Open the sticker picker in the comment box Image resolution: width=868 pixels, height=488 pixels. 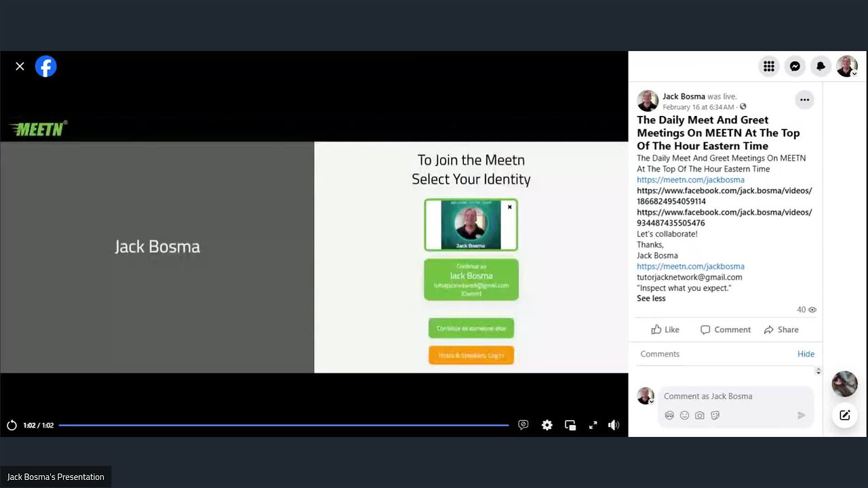(x=715, y=415)
